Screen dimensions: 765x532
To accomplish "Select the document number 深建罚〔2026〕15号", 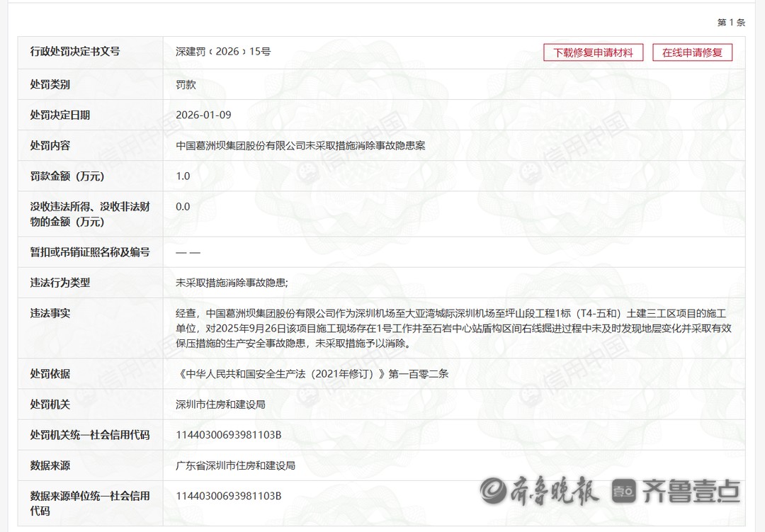I will (223, 52).
